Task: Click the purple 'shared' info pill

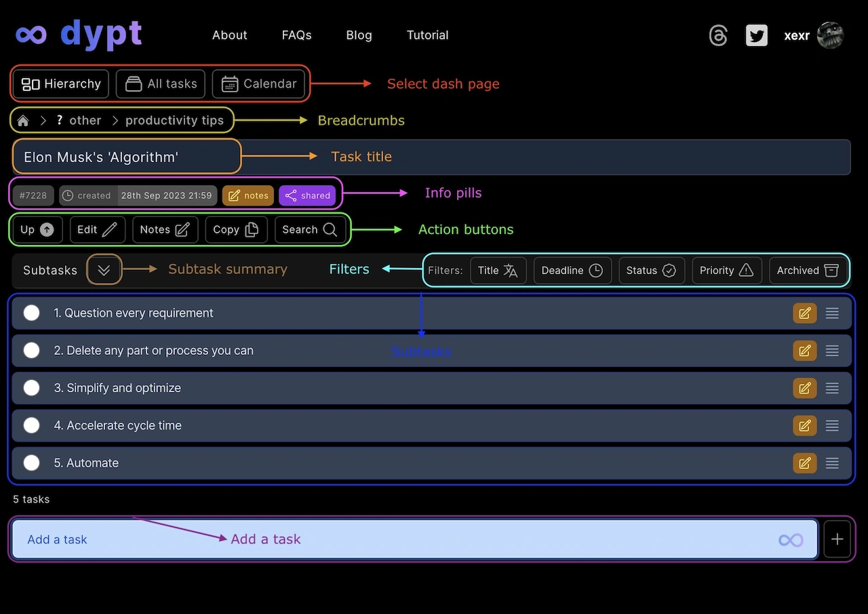Action: pyautogui.click(x=307, y=195)
